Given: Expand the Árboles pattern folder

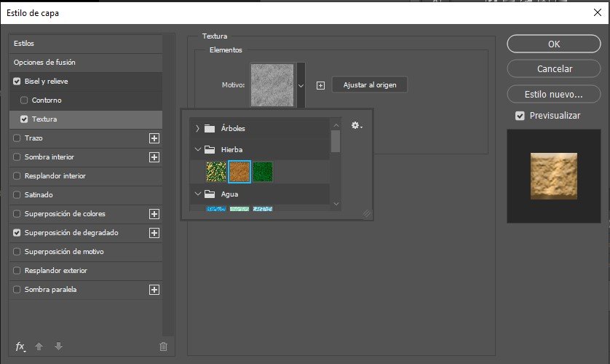Looking at the screenshot, I should tap(197, 129).
